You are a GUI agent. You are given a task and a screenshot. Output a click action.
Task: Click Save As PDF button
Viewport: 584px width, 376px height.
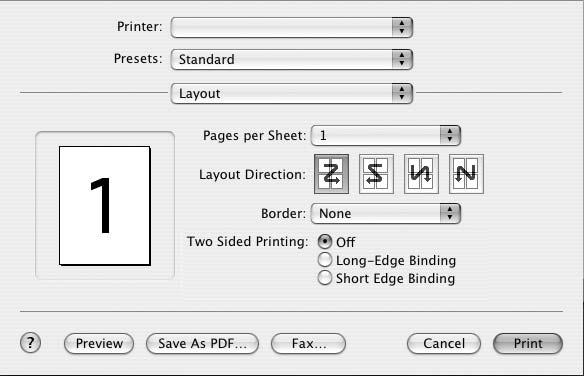point(202,343)
